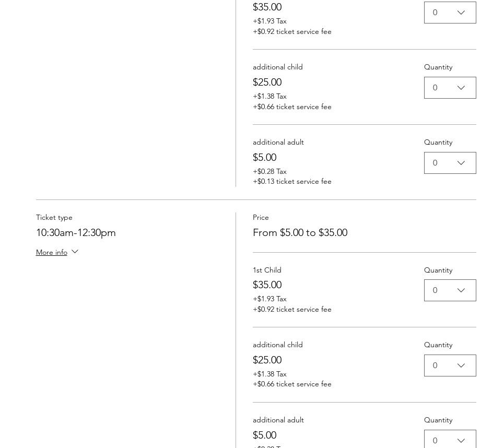Viewport: 504px width, 448px height.
Task: Click the From $5.00 to $35.00 price range
Action: pyautogui.click(x=300, y=233)
